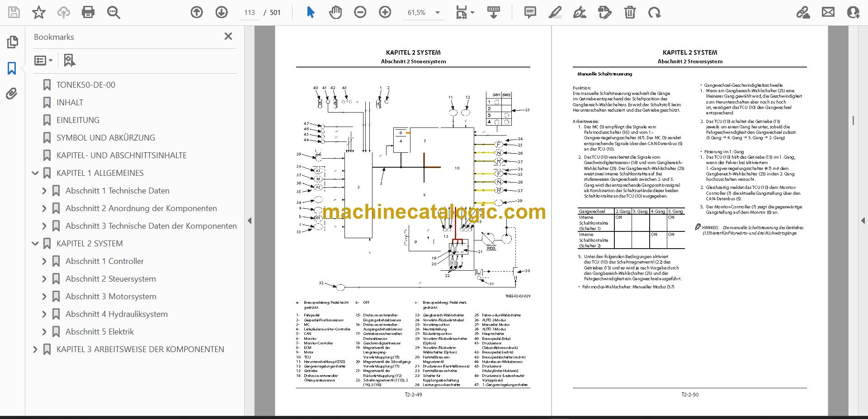Click the Print file icon

88,12
